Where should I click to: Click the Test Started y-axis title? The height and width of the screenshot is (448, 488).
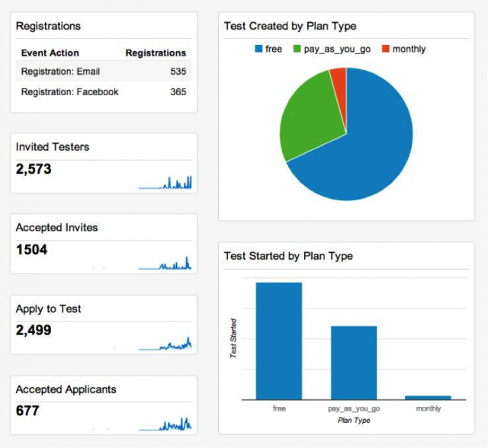click(x=233, y=338)
